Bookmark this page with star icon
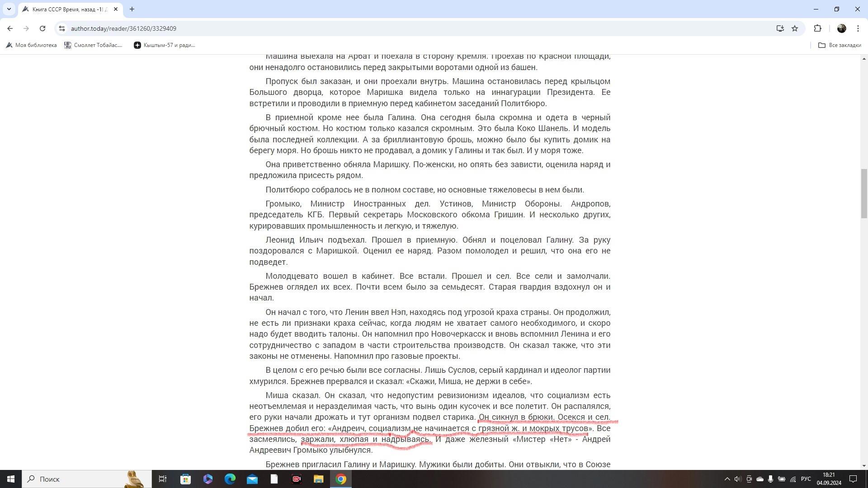 [x=795, y=28]
